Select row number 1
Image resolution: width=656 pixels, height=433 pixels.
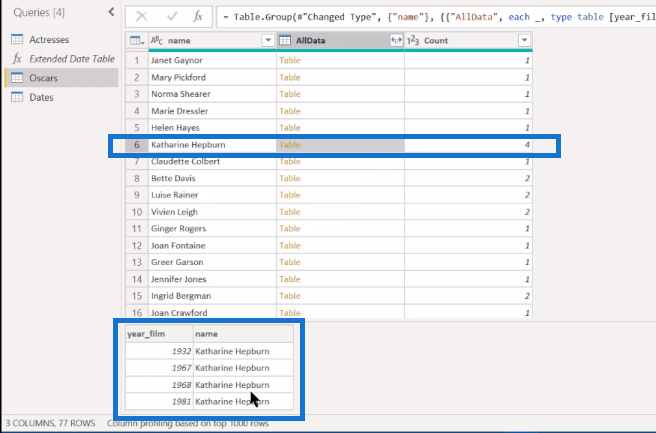point(137,60)
